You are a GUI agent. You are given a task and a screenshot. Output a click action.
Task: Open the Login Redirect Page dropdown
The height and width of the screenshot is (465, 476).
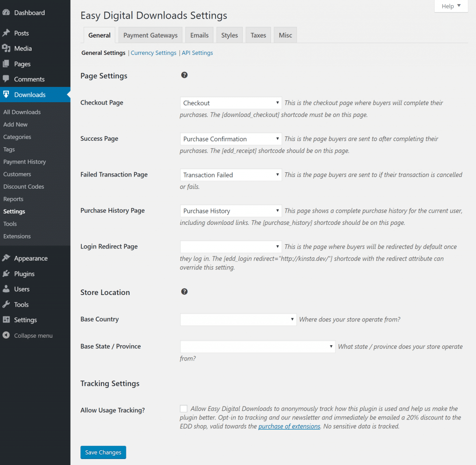(x=231, y=246)
